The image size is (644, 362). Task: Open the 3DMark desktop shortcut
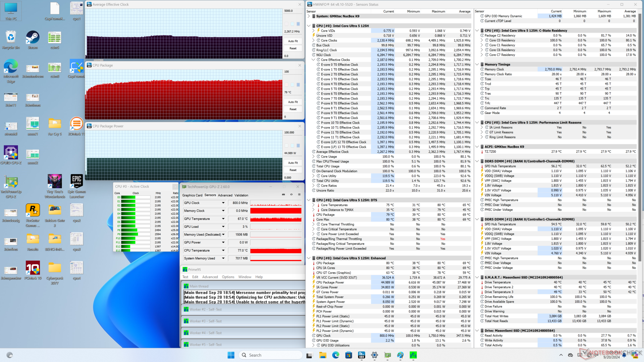[76, 126]
